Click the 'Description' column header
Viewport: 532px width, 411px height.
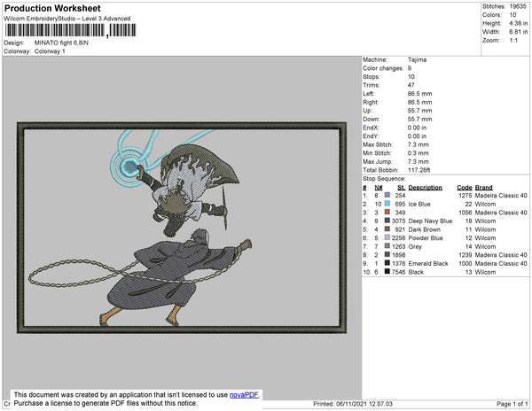(x=425, y=188)
